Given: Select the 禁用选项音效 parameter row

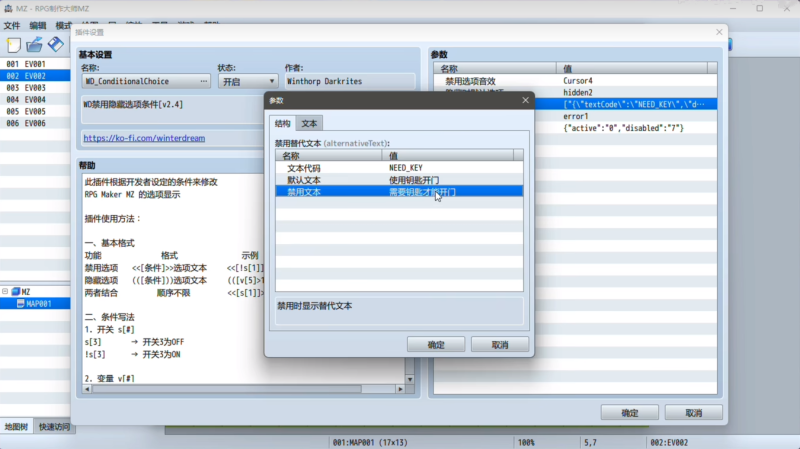Looking at the screenshot, I should click(x=576, y=81).
